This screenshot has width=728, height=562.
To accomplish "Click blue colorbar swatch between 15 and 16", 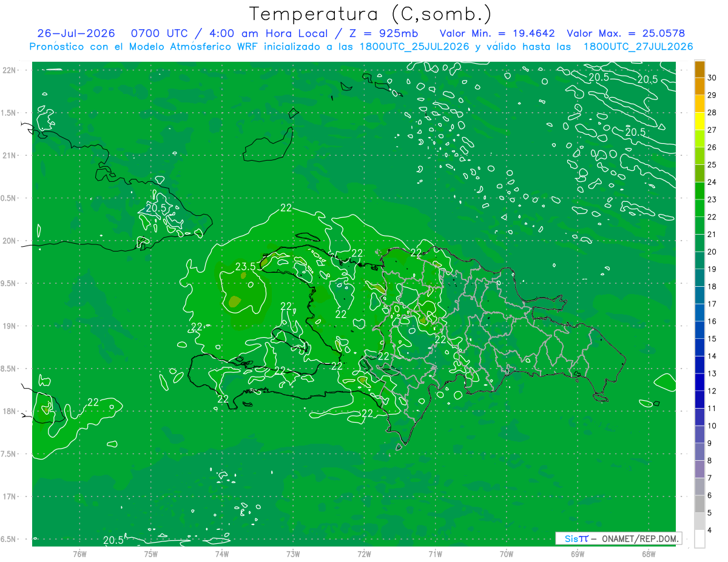I will (x=699, y=330).
